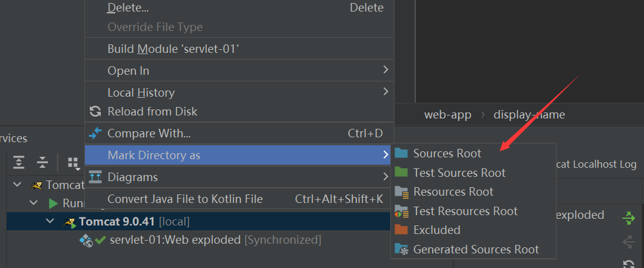Click the display-name breadcrumb
The width and height of the screenshot is (644, 268).
[529, 114]
